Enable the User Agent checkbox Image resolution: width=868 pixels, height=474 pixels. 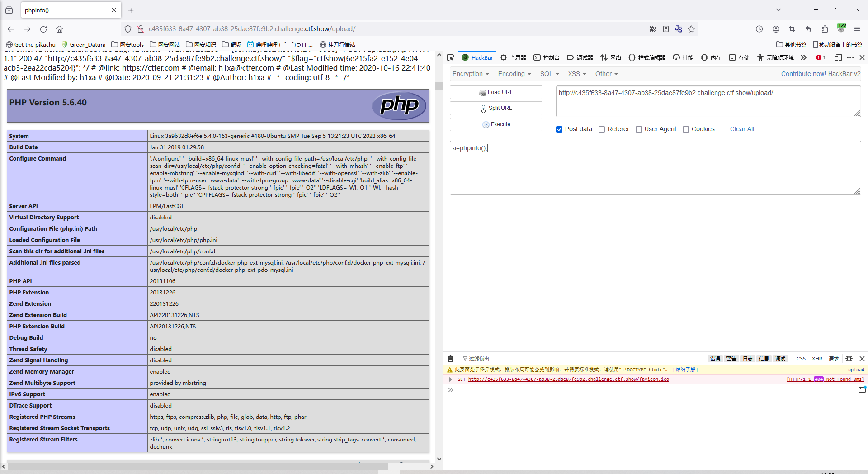(x=639, y=129)
